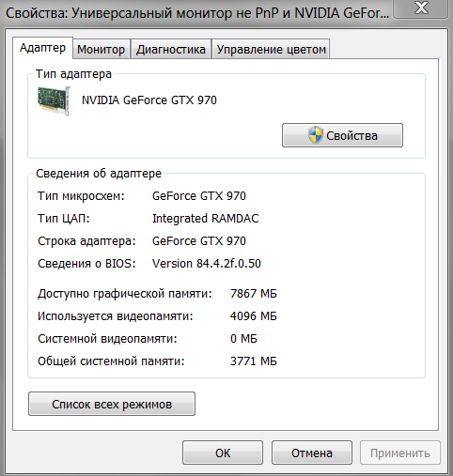Click the BIOS Version 84.4.2f.0.50 text

pos(207,264)
